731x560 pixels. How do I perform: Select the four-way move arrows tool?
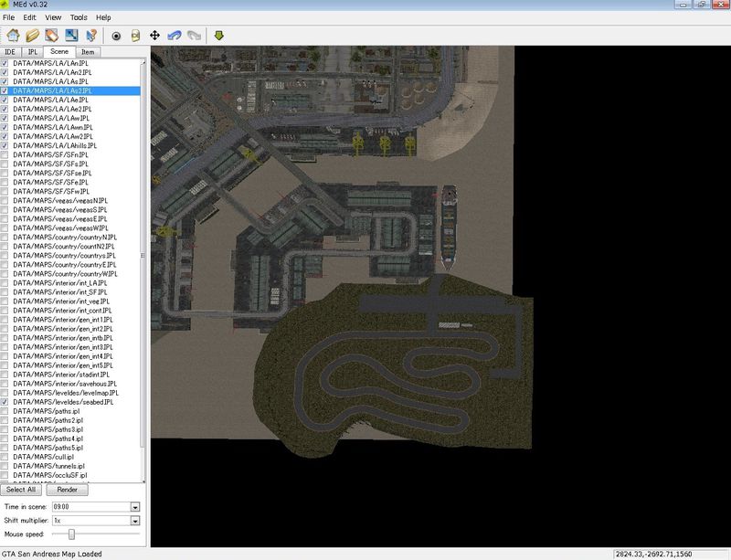pos(154,36)
